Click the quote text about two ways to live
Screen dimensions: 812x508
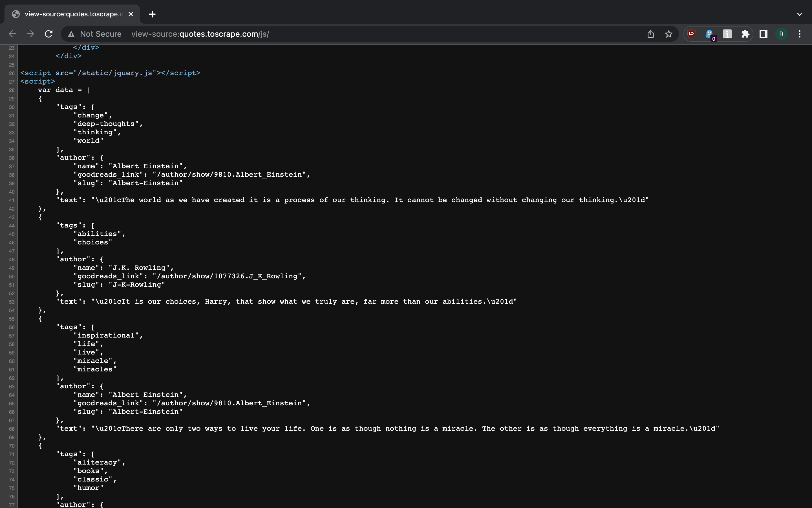(405, 429)
